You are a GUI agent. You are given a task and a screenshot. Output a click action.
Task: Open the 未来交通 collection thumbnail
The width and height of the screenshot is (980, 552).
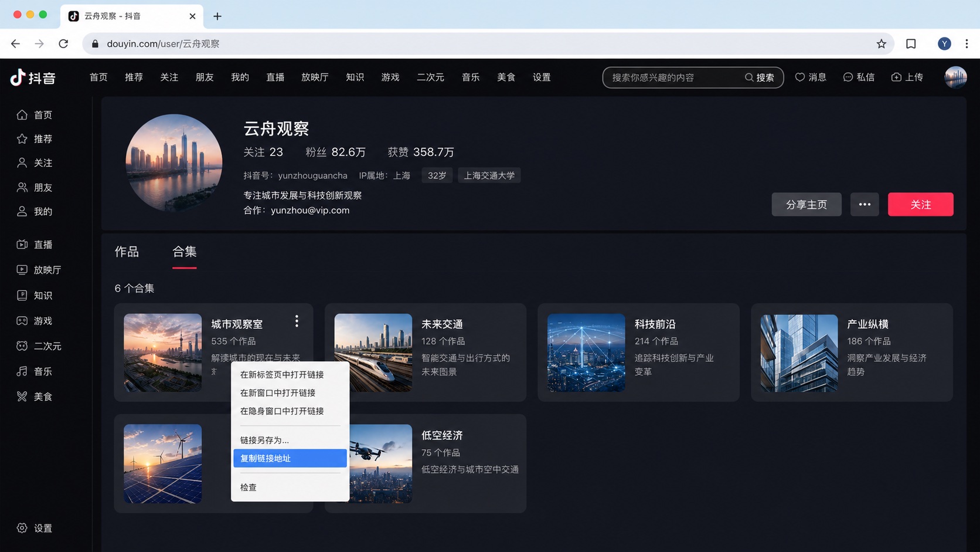pyautogui.click(x=373, y=353)
